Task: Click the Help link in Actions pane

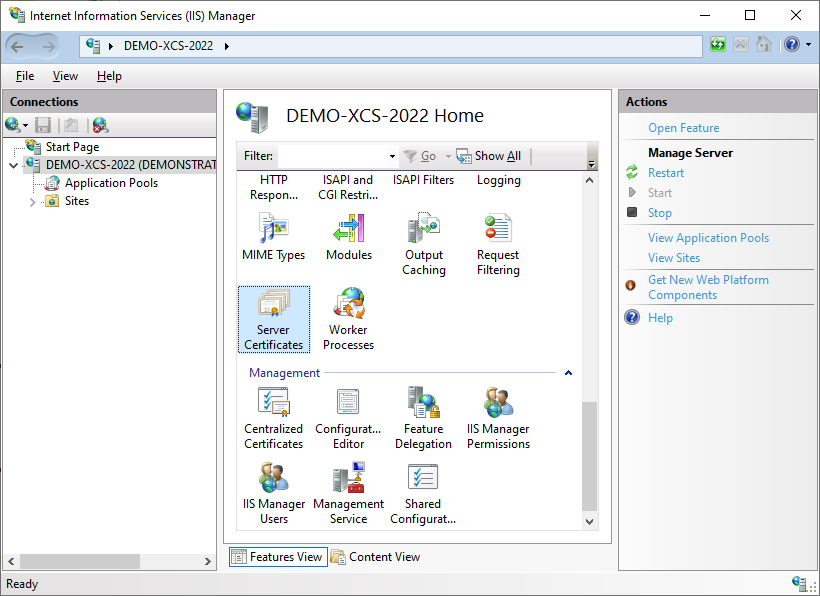Action: [660, 318]
